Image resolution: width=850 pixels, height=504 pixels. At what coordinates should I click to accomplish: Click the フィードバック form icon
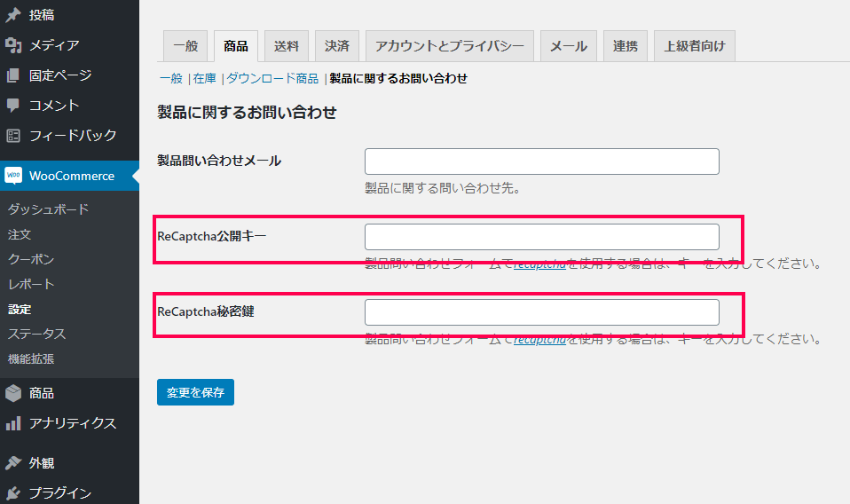[13, 136]
